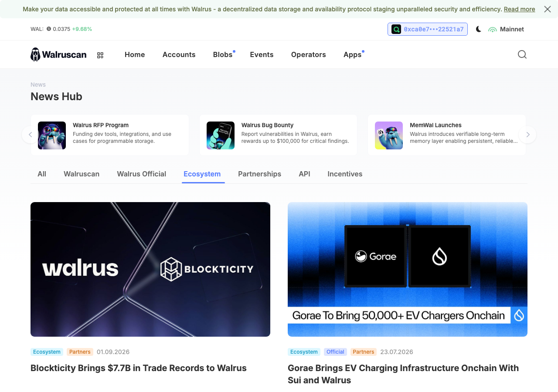This screenshot has height=392, width=558.
Task: Toggle dark mode moon icon
Action: click(x=479, y=29)
